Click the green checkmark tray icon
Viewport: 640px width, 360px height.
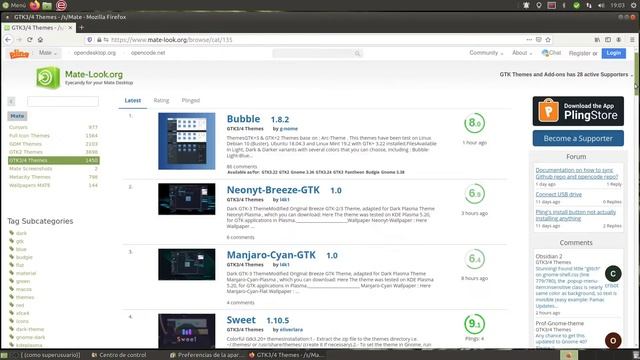click(x=576, y=5)
